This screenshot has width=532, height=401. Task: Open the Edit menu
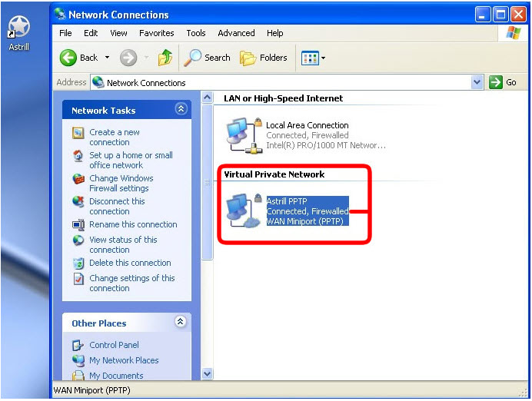tap(91, 33)
